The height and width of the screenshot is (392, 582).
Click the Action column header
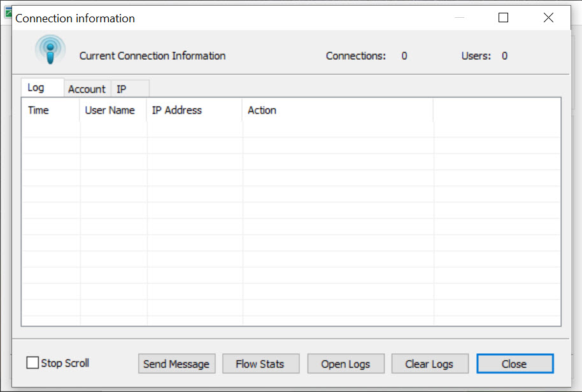tap(262, 110)
